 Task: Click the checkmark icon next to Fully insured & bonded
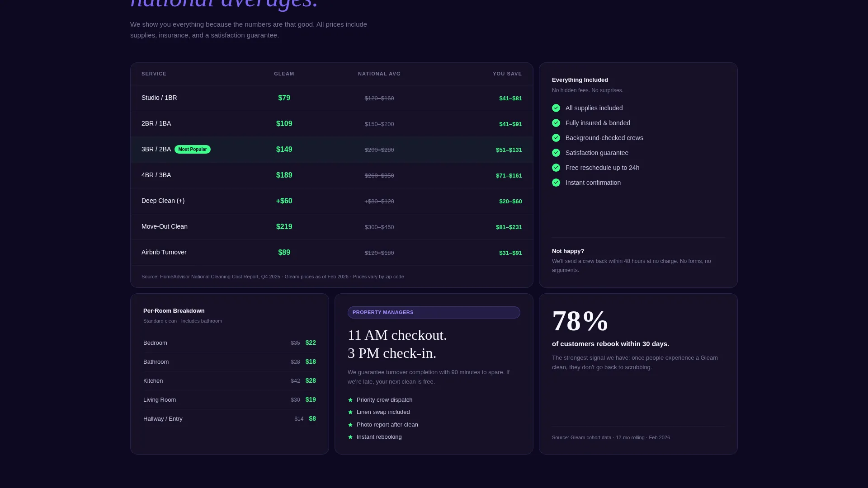point(556,123)
